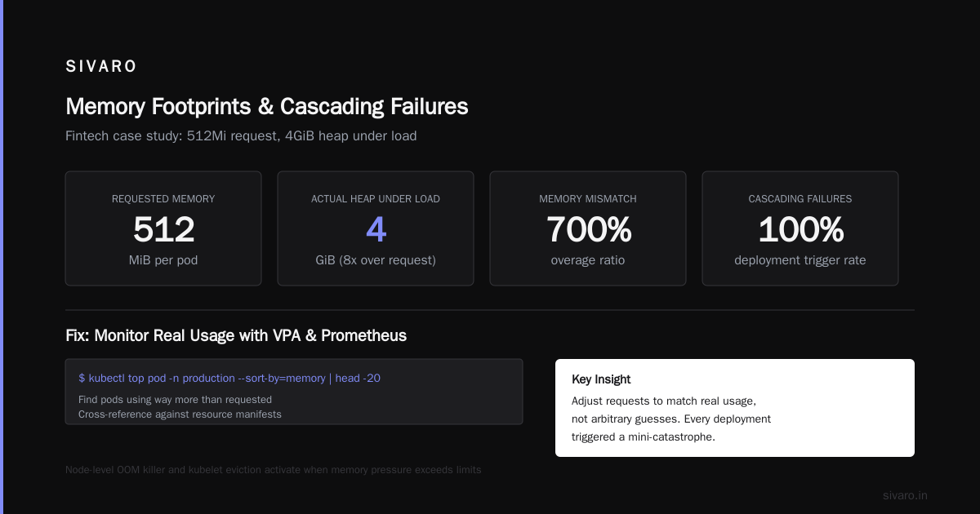The height and width of the screenshot is (514, 980).
Task: Click the 'Find pods using way more' line
Action: pos(175,400)
